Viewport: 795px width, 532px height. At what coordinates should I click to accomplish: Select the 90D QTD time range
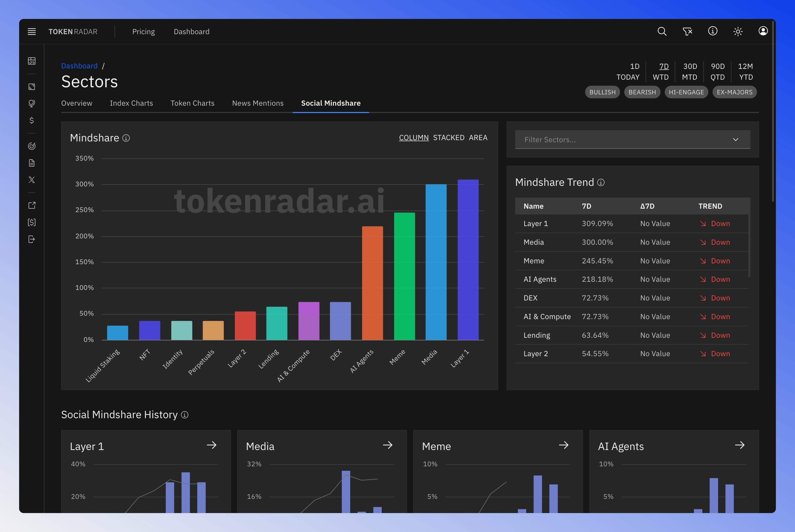click(718, 72)
